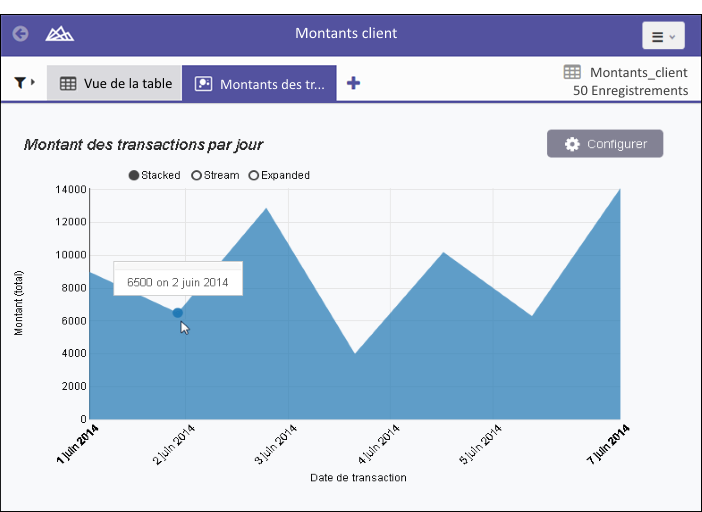Click the chart peak at 3 juin 2014
The image size is (702, 512).
point(266,208)
